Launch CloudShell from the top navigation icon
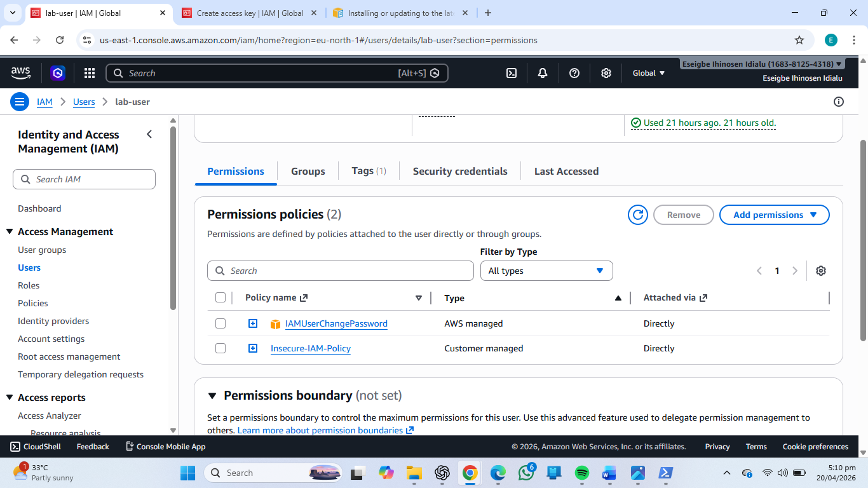Image resolution: width=868 pixels, height=488 pixels. click(512, 73)
